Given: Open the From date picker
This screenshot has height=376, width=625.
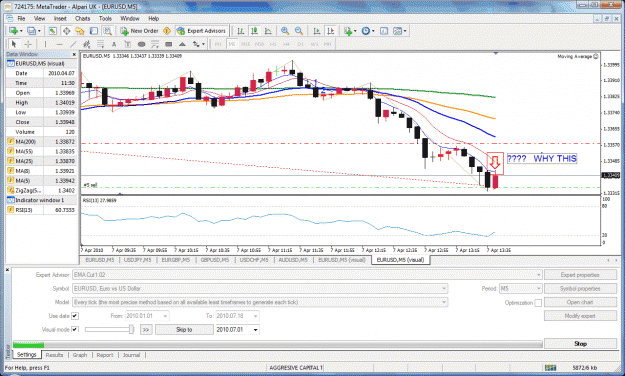Looking at the screenshot, I should point(165,316).
